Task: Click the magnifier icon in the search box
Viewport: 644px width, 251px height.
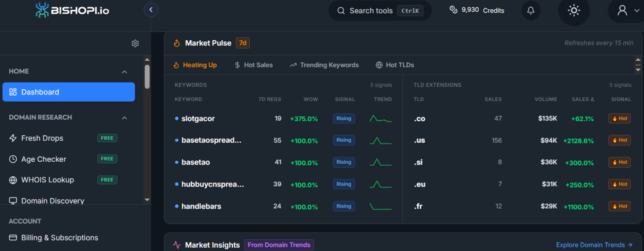Action: pos(341,11)
